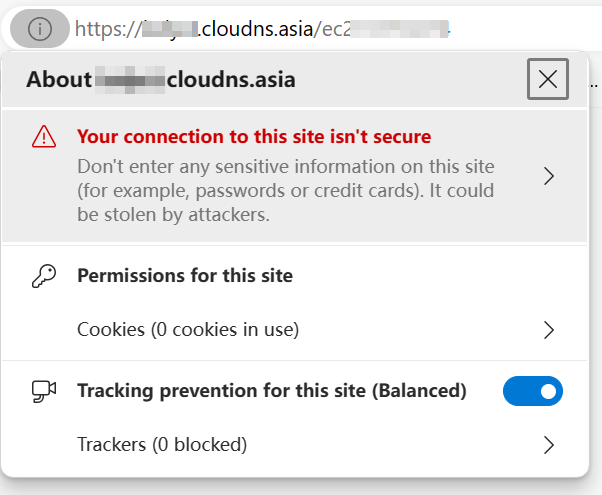
Task: Expand the Trackers row chevron
Action: 548,444
